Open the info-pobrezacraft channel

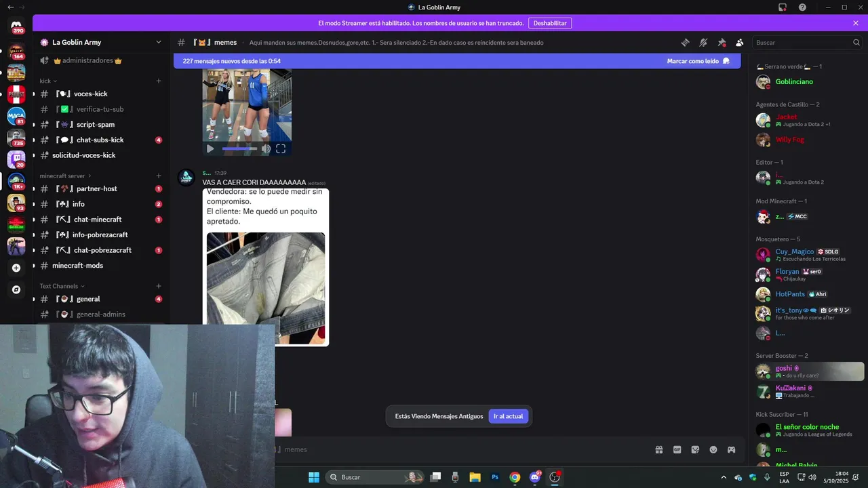pyautogui.click(x=102, y=235)
